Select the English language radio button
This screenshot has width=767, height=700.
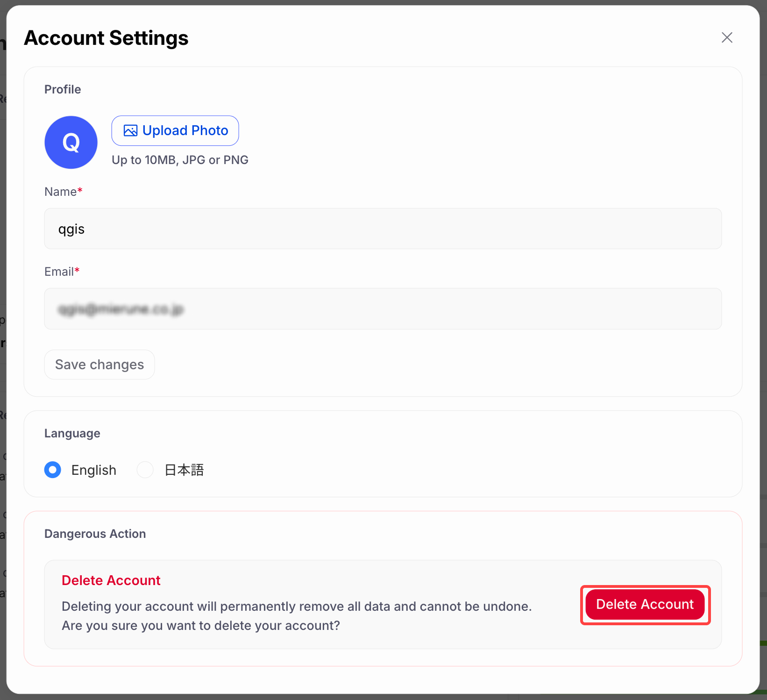53,470
